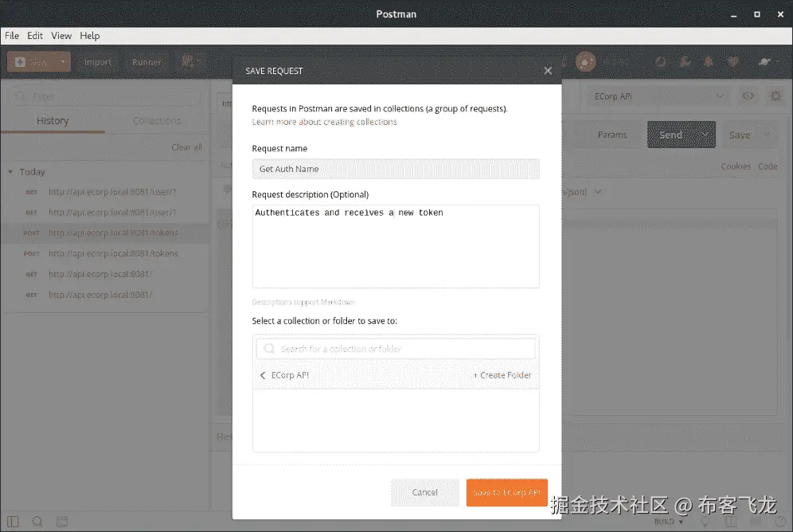Click the Send button

pos(671,135)
